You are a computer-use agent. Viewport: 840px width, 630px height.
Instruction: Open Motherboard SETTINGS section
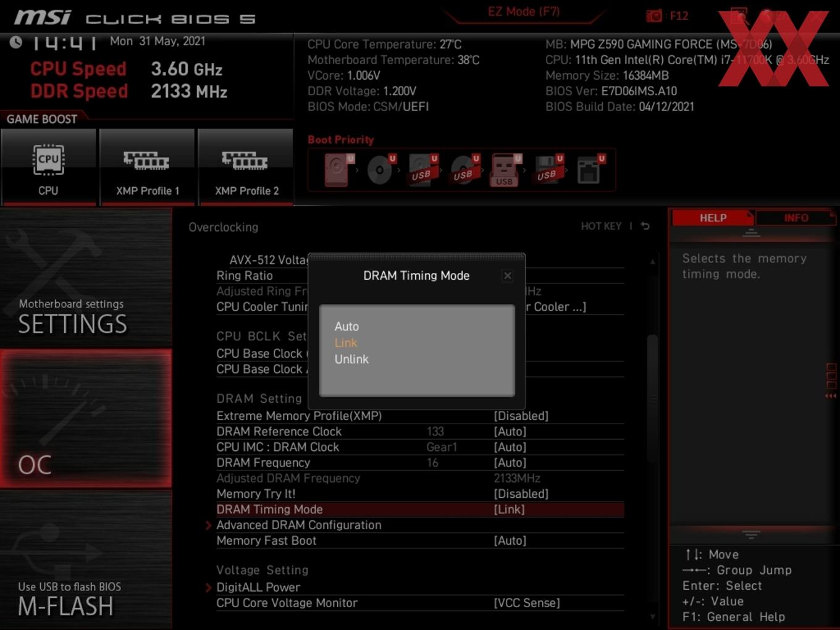click(x=86, y=277)
